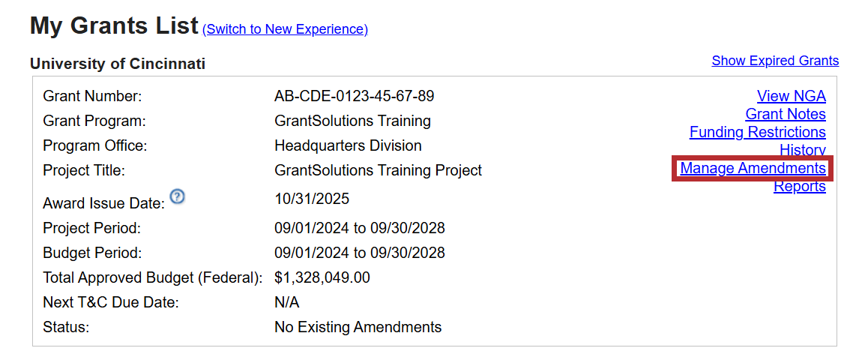View the grant History link
The width and height of the screenshot is (868, 354).
coord(802,150)
